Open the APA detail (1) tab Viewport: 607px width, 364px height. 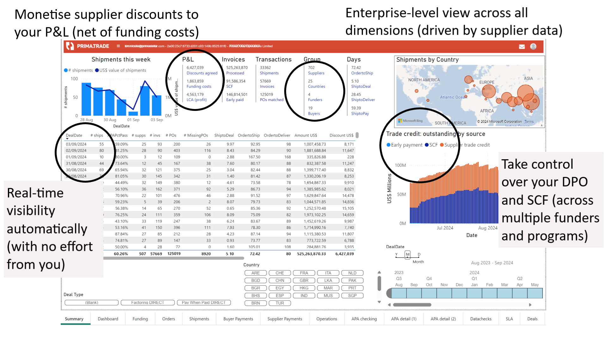tap(404, 319)
